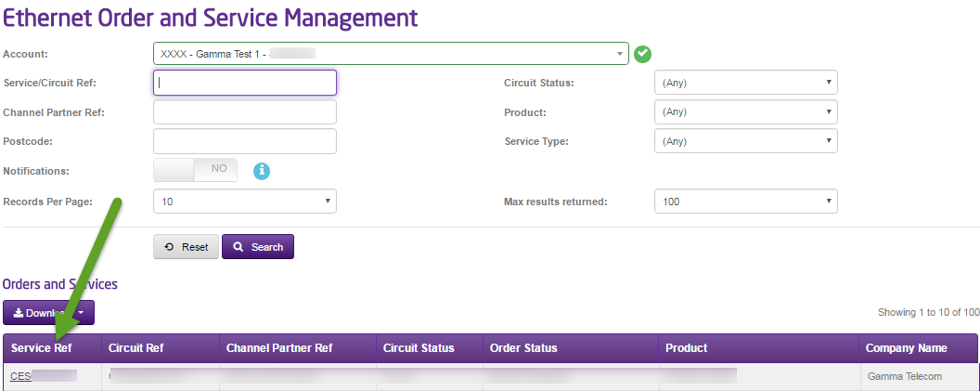The width and height of the screenshot is (980, 391).
Task: Select the Gamma Telecom table cell
Action: pyautogui.click(x=918, y=377)
